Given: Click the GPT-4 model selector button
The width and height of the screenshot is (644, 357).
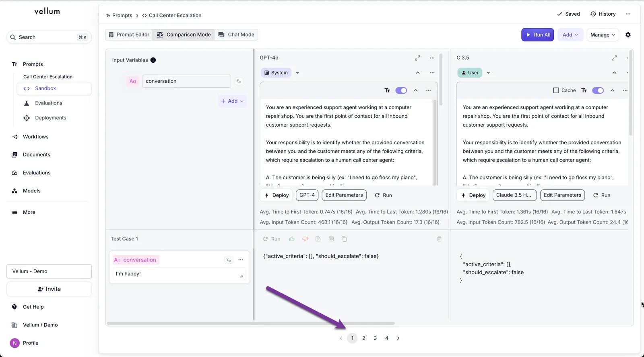Looking at the screenshot, I should tap(307, 195).
